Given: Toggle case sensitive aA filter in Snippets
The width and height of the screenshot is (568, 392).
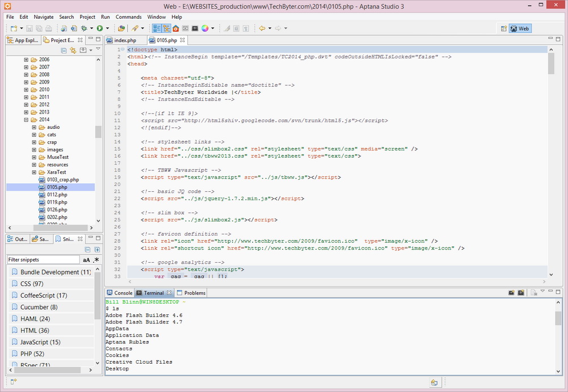Looking at the screenshot, I should click(x=86, y=260).
